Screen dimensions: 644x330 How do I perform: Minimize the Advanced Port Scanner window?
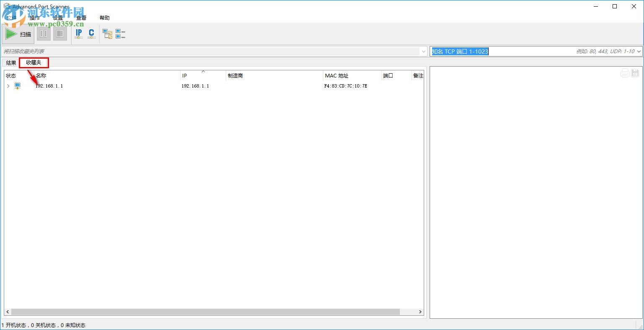(x=595, y=6)
